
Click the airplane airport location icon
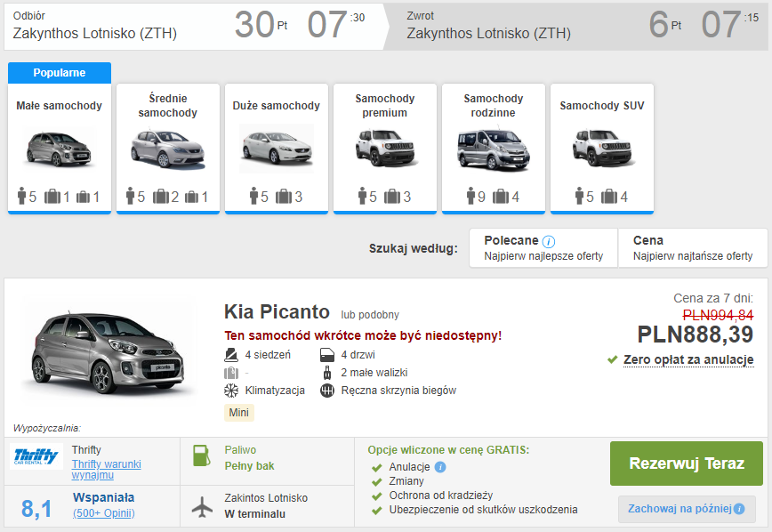click(x=202, y=507)
